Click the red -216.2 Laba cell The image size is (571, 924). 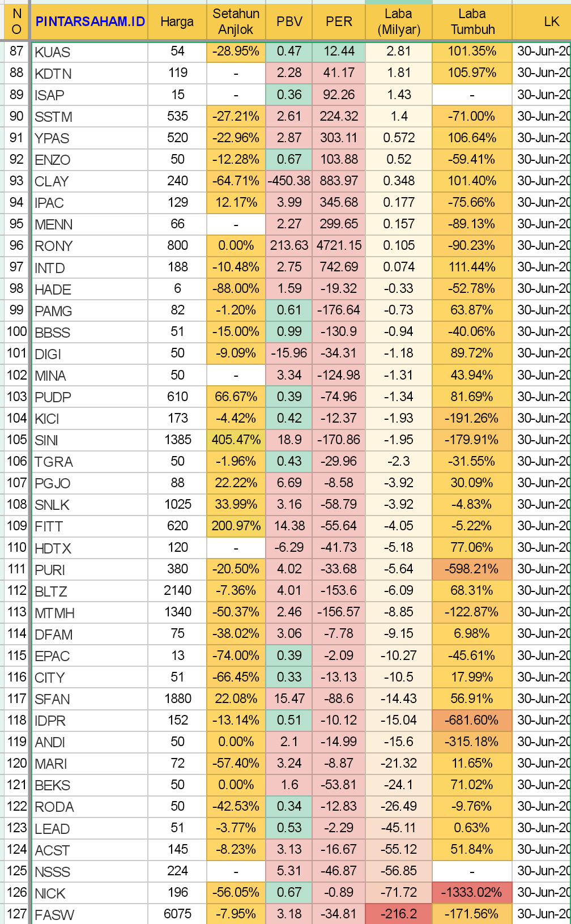pos(399,914)
